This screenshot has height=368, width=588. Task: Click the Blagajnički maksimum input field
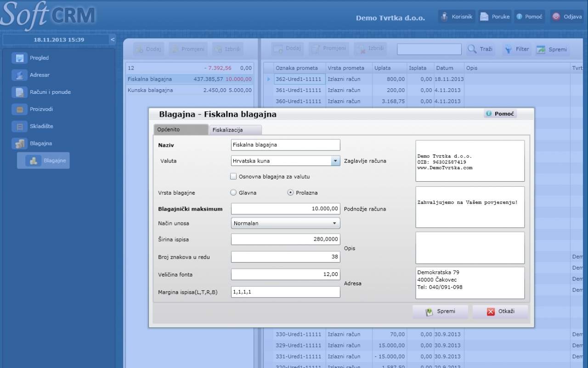pyautogui.click(x=285, y=209)
